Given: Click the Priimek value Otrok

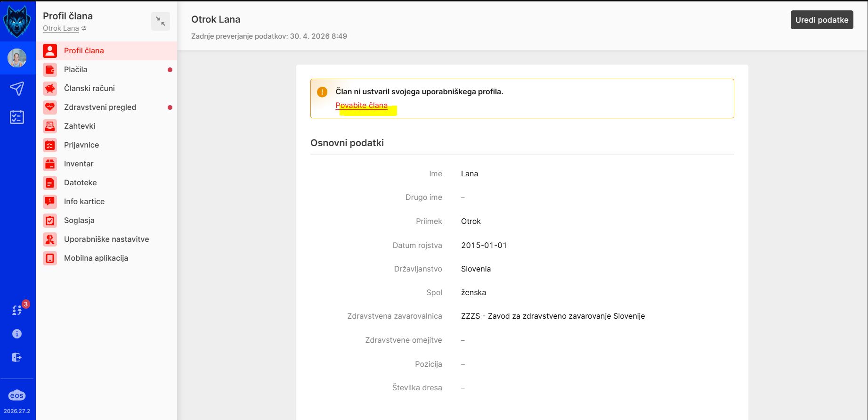Looking at the screenshot, I should [x=471, y=221].
